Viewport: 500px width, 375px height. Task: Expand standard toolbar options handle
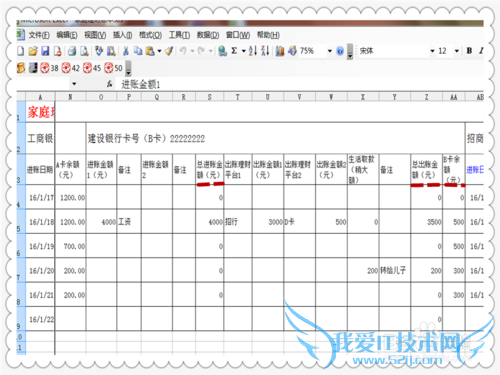(x=350, y=52)
